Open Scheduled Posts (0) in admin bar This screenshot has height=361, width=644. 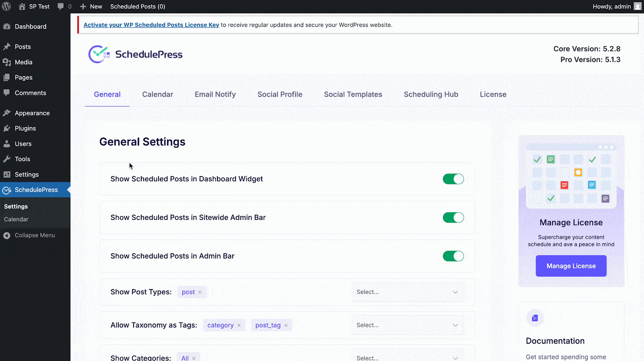pyautogui.click(x=138, y=6)
